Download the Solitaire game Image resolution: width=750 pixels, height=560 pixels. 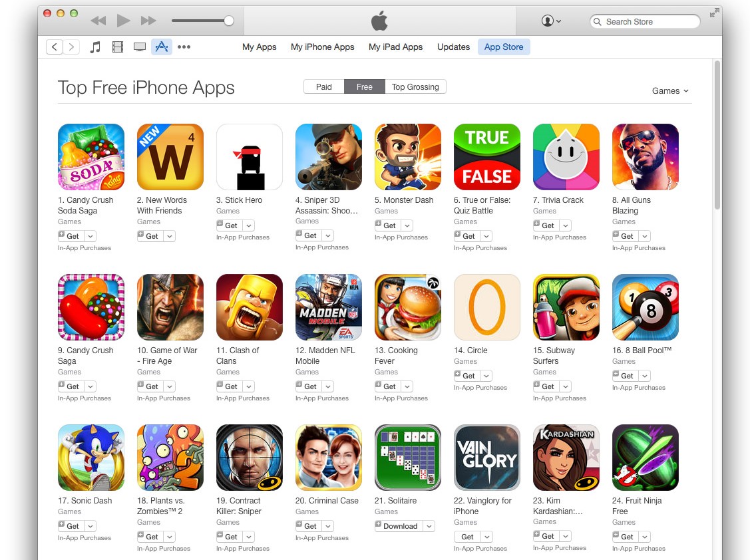[x=399, y=526]
